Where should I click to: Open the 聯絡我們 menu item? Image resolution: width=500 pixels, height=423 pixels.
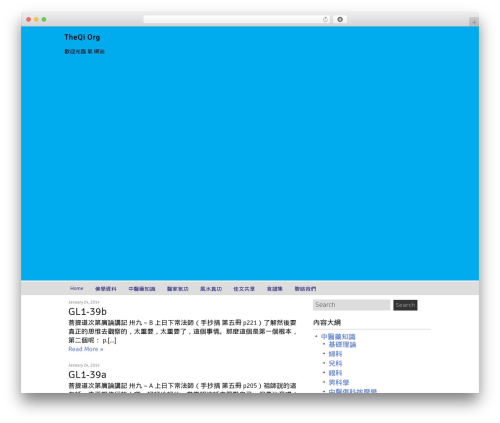pos(305,289)
